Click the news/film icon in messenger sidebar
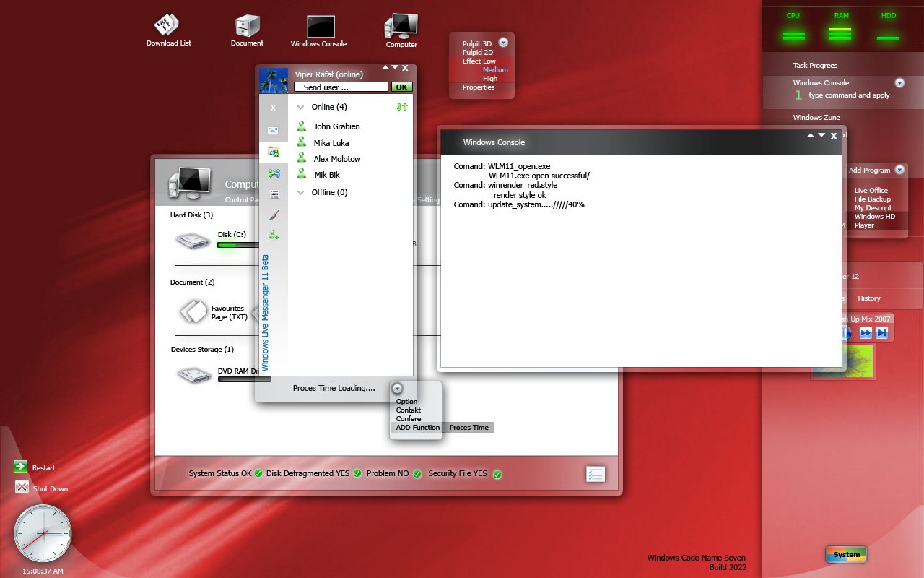The height and width of the screenshot is (578, 924). 274,194
